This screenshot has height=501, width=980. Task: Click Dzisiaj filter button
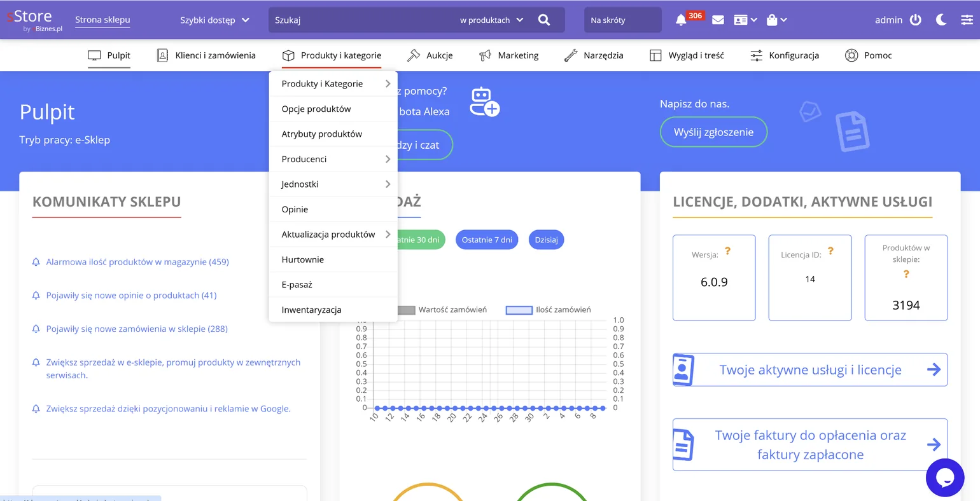tap(546, 240)
